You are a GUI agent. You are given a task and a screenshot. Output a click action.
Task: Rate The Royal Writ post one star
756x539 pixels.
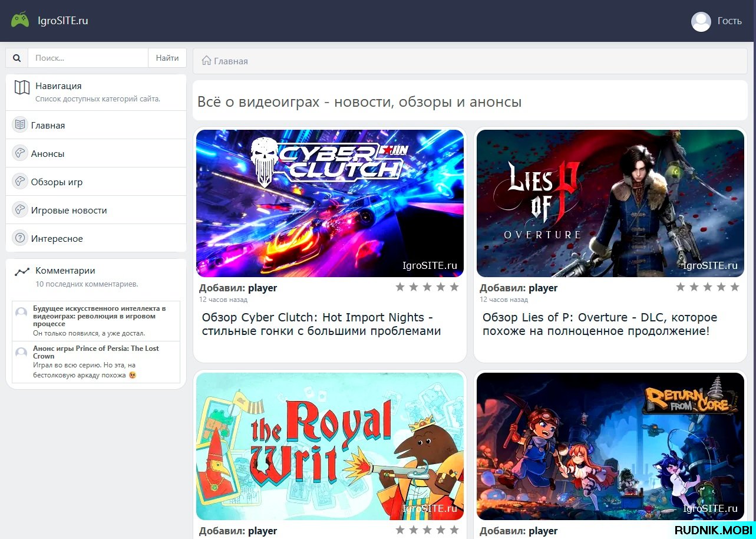click(400, 530)
